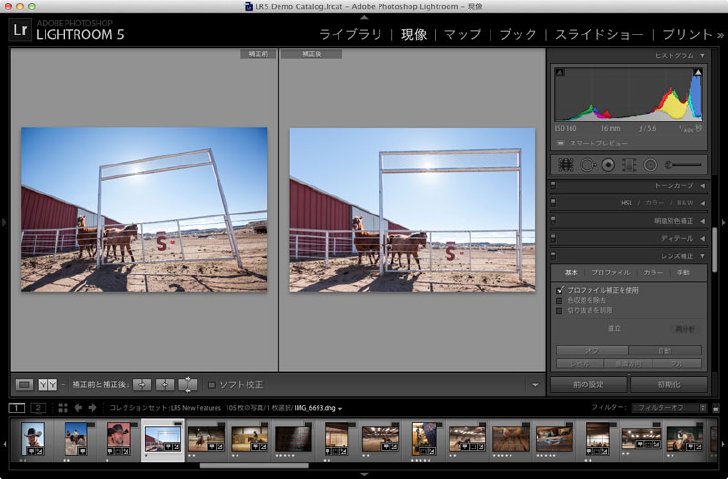Switch to Loupe view in toolbar
The width and height of the screenshot is (728, 479).
(25, 384)
